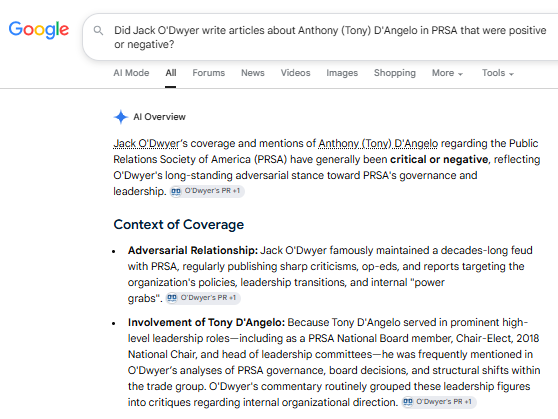Image resolution: width=558 pixels, height=419 pixels.
Task: Click the underlined Anthony (Tony) D'Angelo link
Action: click(x=378, y=143)
